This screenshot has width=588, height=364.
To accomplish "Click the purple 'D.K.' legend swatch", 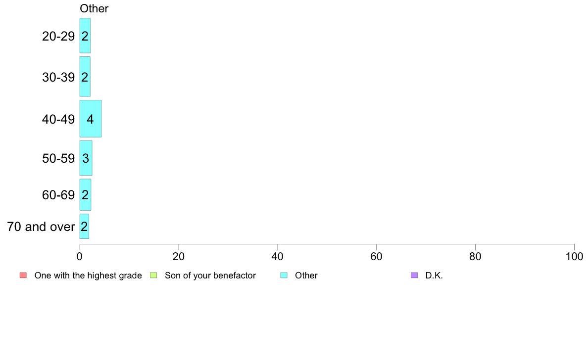I will pos(414,275).
